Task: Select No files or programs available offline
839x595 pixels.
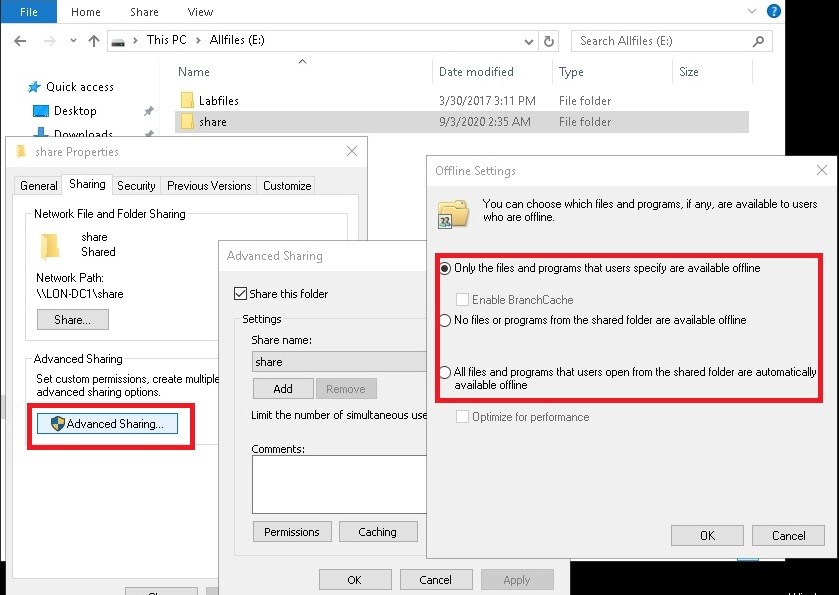Action: (445, 321)
